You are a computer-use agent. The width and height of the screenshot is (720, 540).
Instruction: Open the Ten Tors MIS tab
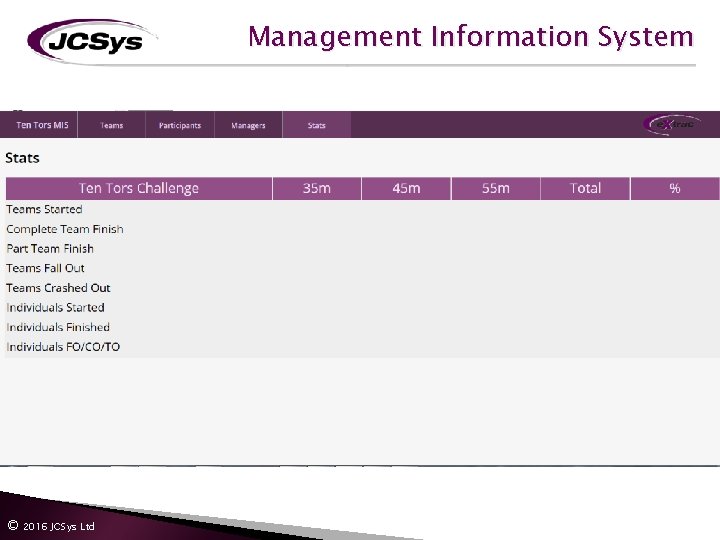[x=39, y=125]
